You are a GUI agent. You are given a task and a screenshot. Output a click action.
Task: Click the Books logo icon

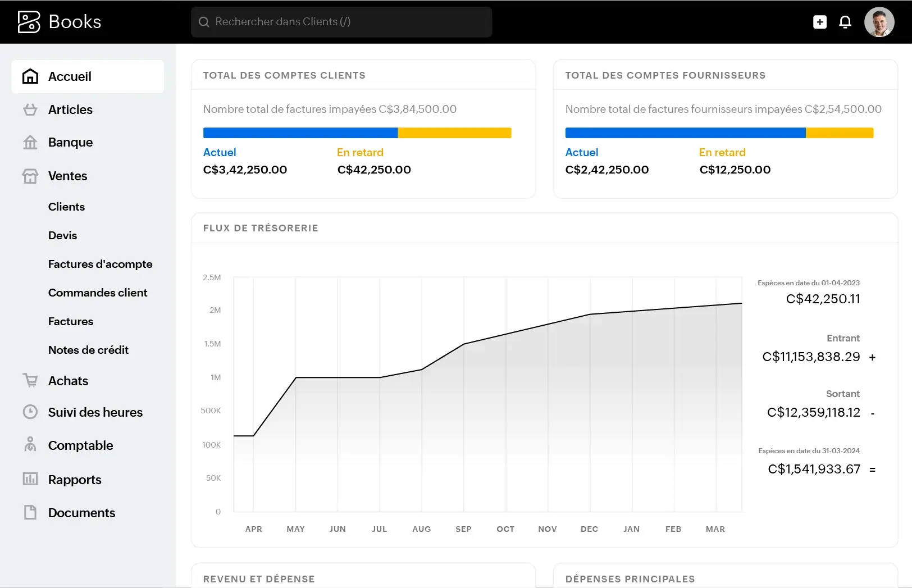point(29,21)
